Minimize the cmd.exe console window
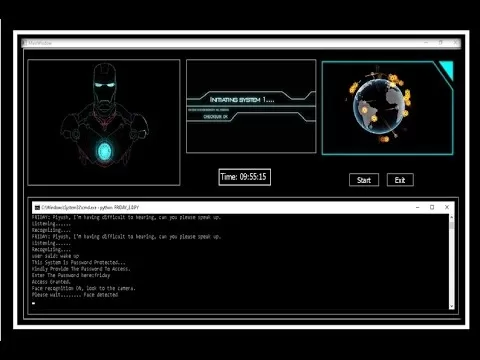This screenshot has width=480, height=360. (x=417, y=207)
